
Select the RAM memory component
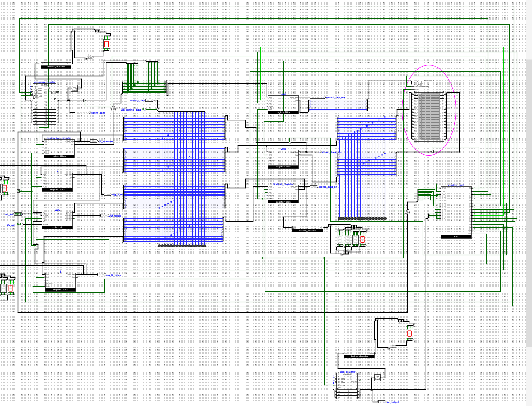coord(428,111)
